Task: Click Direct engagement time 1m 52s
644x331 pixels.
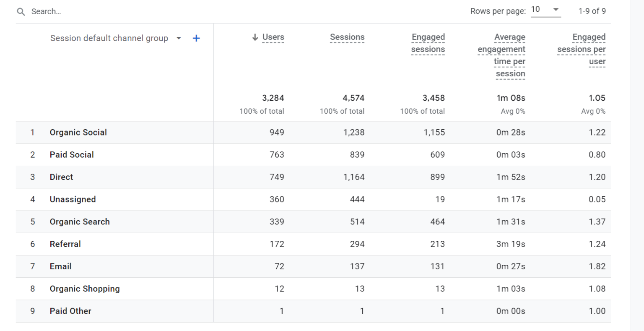Action: (511, 177)
